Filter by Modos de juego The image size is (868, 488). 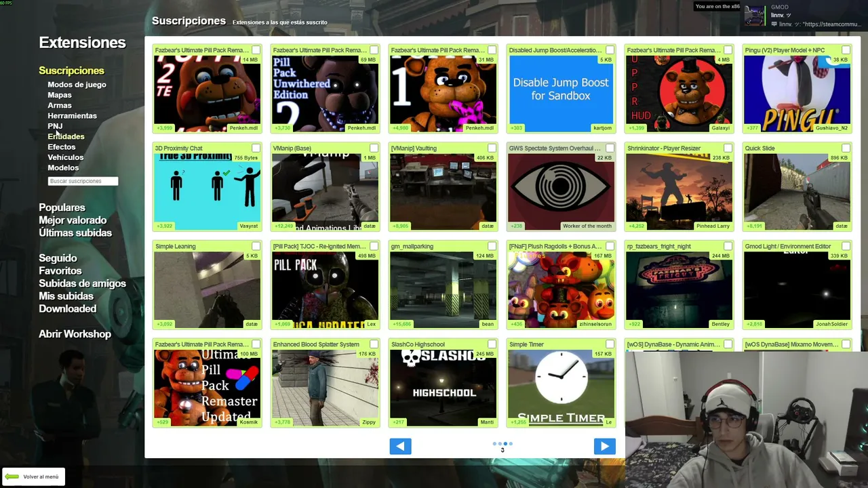coord(77,85)
